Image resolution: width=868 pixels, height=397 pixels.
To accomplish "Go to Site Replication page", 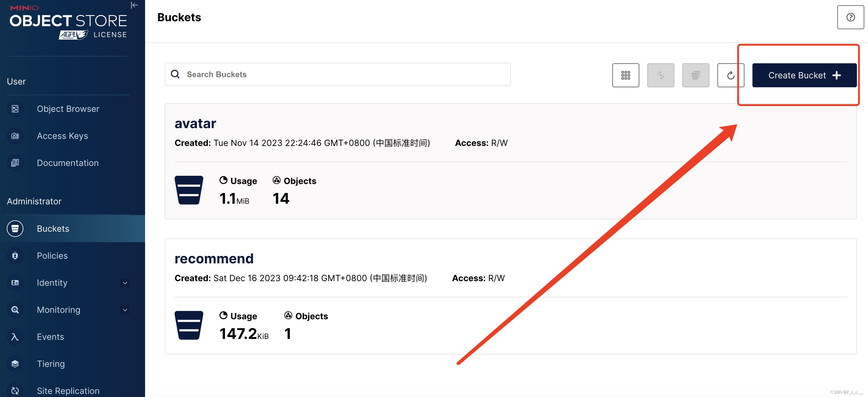I will tap(68, 391).
